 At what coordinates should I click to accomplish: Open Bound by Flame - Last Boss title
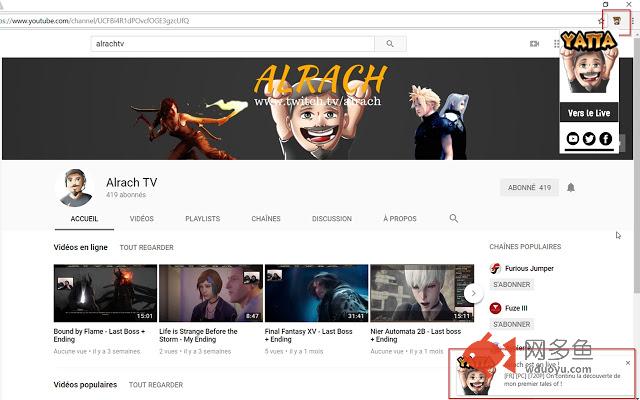tap(99, 335)
